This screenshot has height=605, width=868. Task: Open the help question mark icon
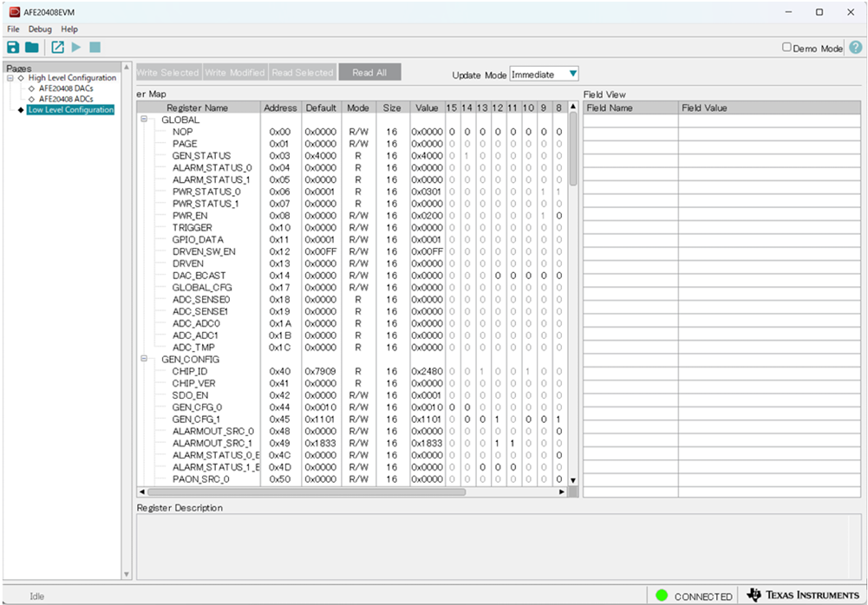[x=855, y=49]
